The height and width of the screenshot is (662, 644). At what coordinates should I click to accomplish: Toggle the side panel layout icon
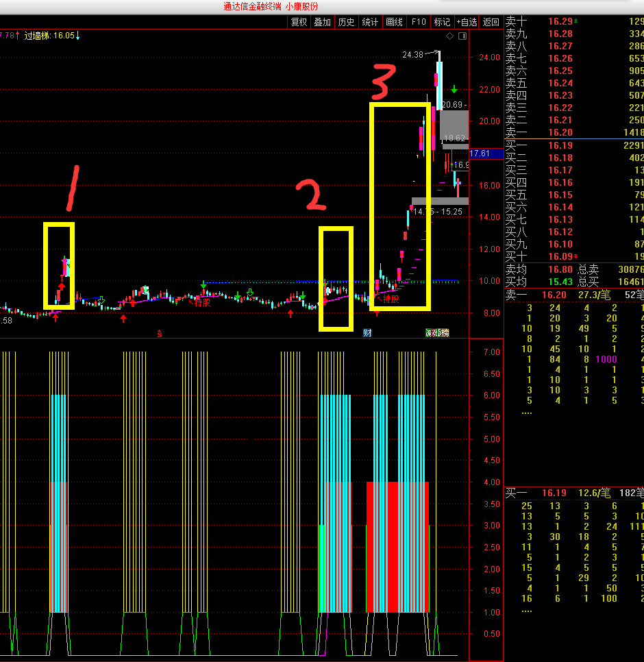462,36
